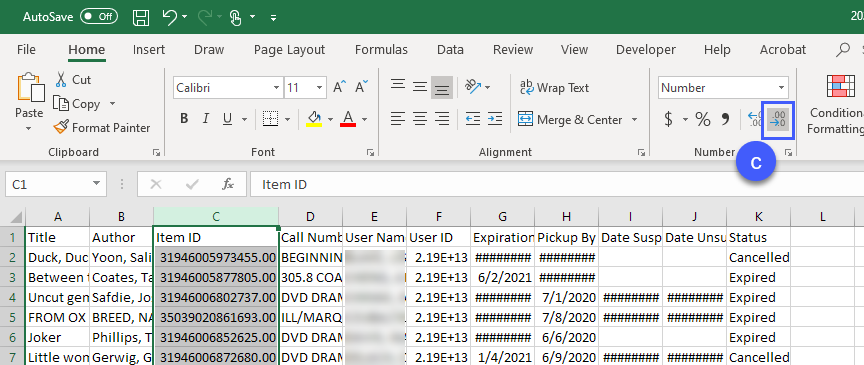Click the Format Painter brush
Viewport: 864px width, 365px height.
pyautogui.click(x=101, y=128)
